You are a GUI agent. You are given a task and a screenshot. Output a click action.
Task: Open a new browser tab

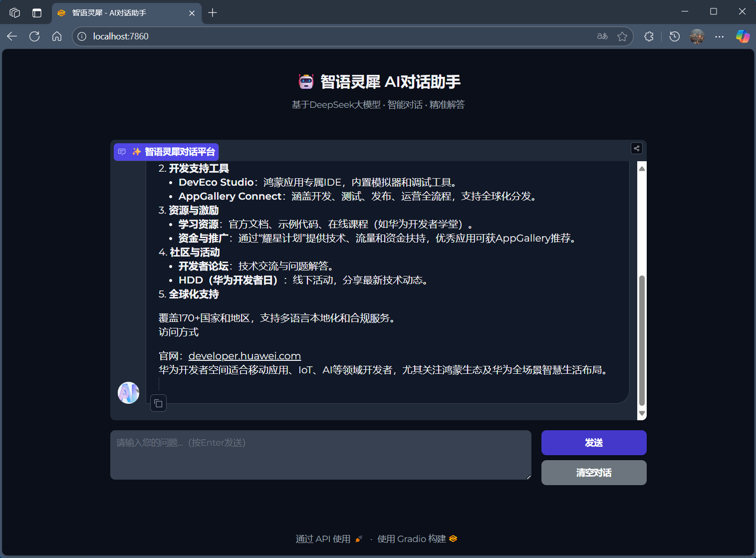(x=213, y=12)
